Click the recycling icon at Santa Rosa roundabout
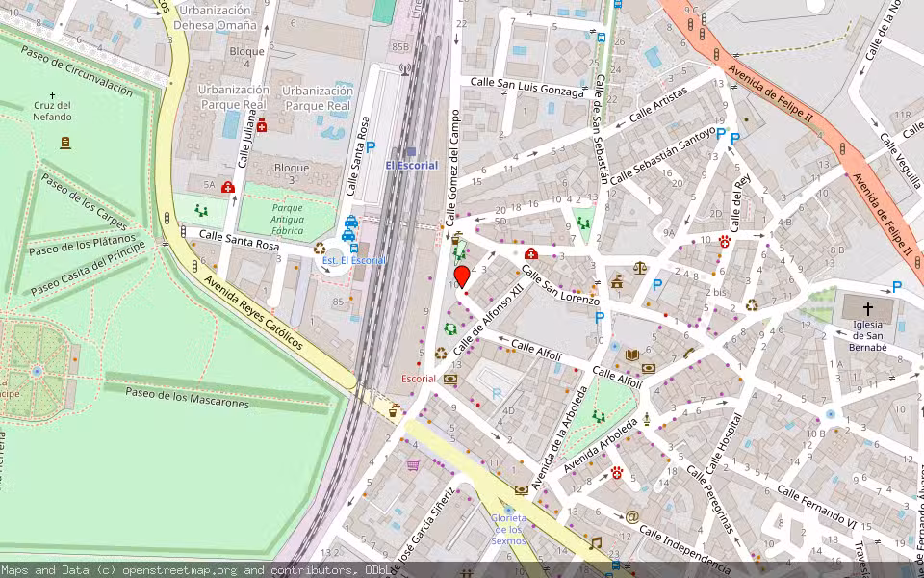 [320, 249]
